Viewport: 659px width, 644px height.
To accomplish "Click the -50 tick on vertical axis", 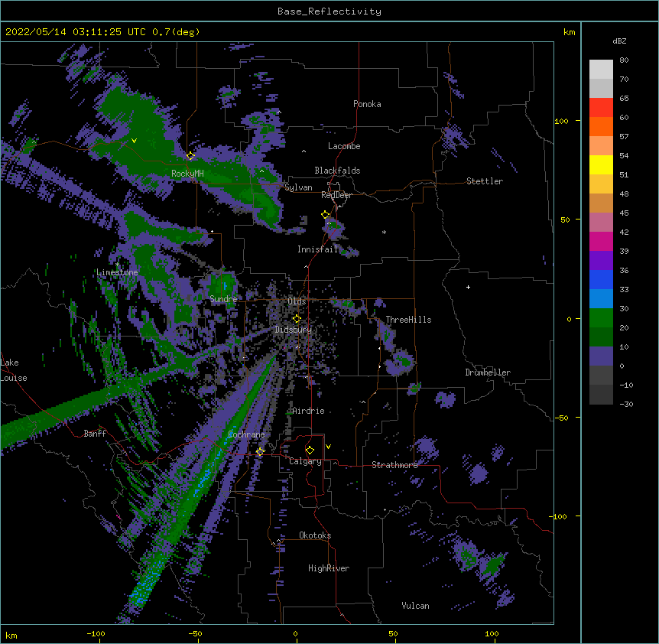I will (561, 418).
